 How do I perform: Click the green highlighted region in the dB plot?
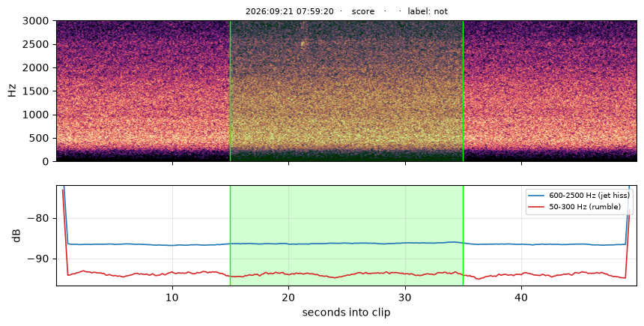[x=347, y=235]
